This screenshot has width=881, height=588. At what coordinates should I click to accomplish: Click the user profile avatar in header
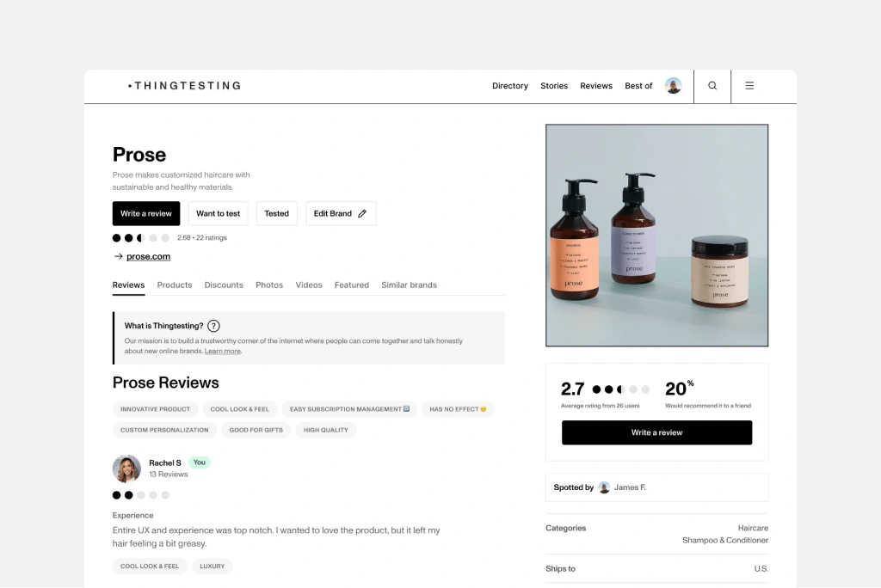coord(673,86)
